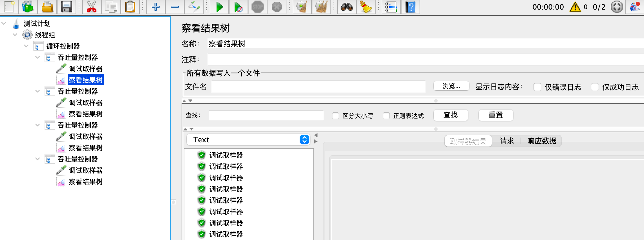Collapse the 循环控制器 tree node

[26, 46]
